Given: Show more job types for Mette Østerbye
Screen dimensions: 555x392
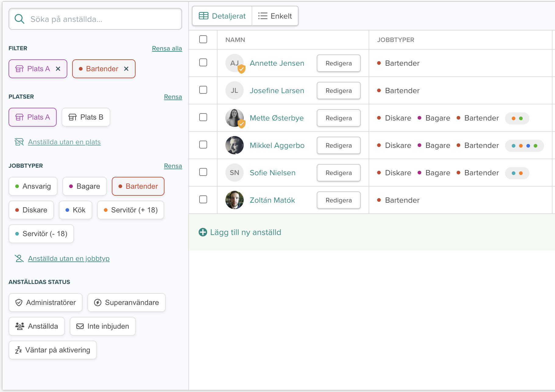Looking at the screenshot, I should (517, 118).
